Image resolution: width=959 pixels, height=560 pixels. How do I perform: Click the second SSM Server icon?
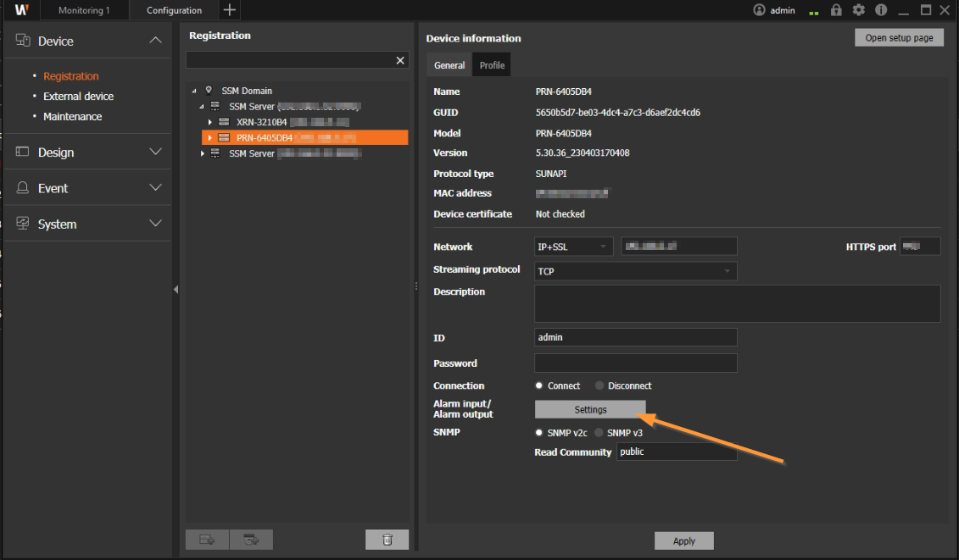(215, 153)
